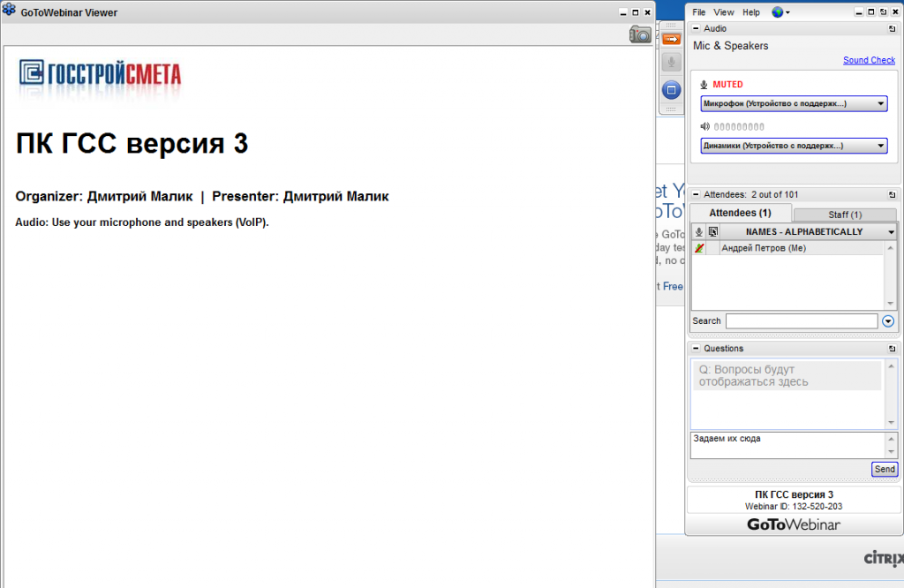Toggle full screen with blue square button
Image resolution: width=904 pixels, height=588 pixels.
[671, 90]
